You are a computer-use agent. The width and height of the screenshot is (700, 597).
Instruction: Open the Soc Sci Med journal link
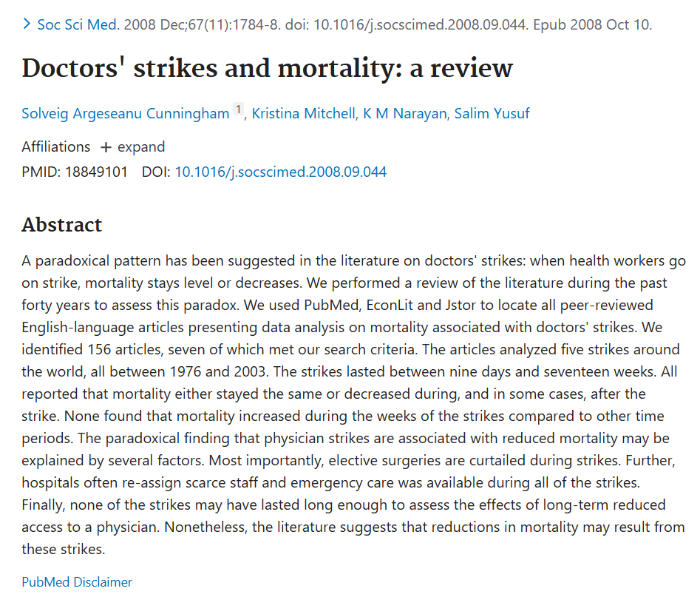coord(78,24)
